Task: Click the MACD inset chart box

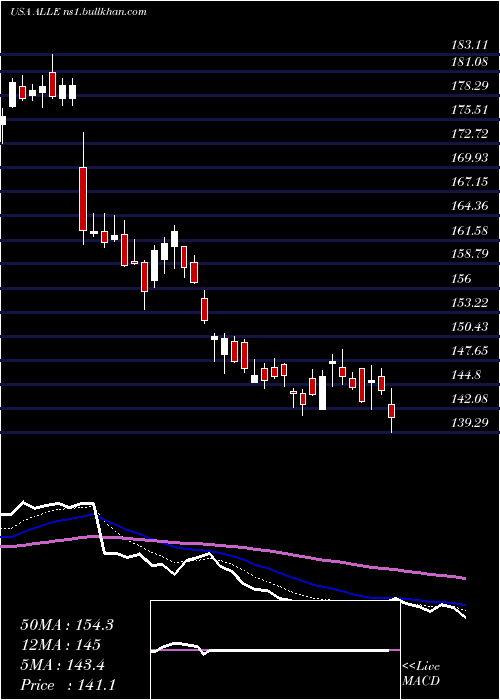Action: point(275,650)
